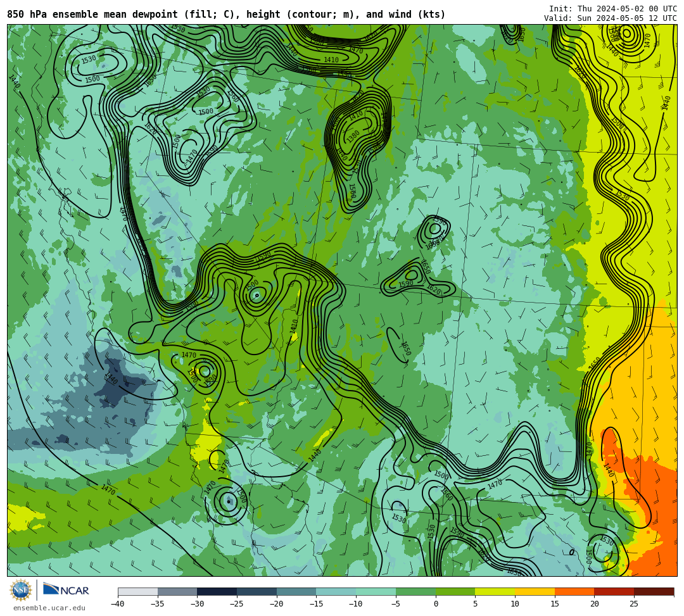Click the -15 colorbar tick label

(x=316, y=604)
